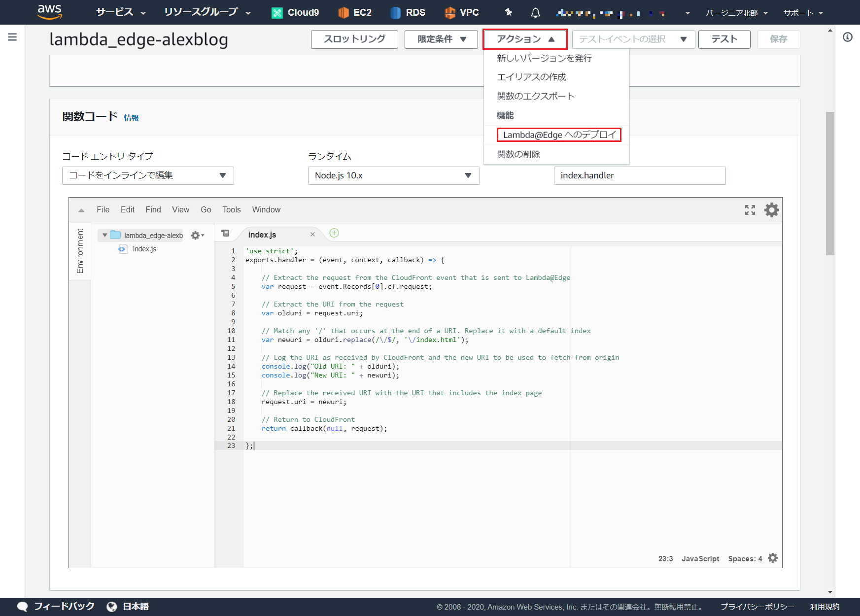Toggle the Environment side panel
This screenshot has height=616, width=860.
[x=80, y=251]
